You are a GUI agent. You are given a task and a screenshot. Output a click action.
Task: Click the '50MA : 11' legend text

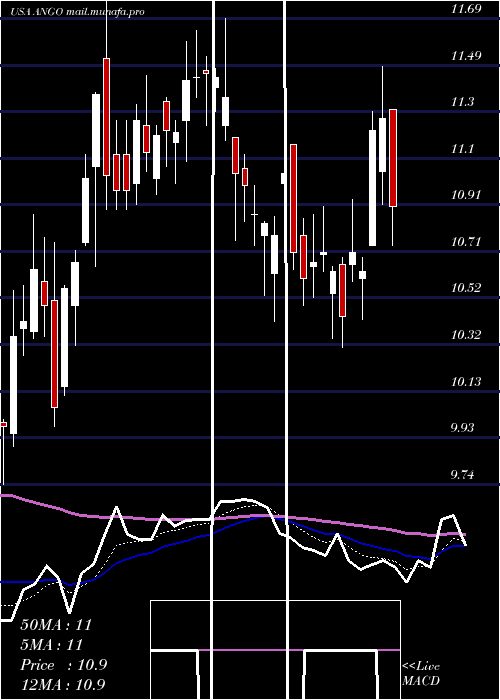coord(56,625)
